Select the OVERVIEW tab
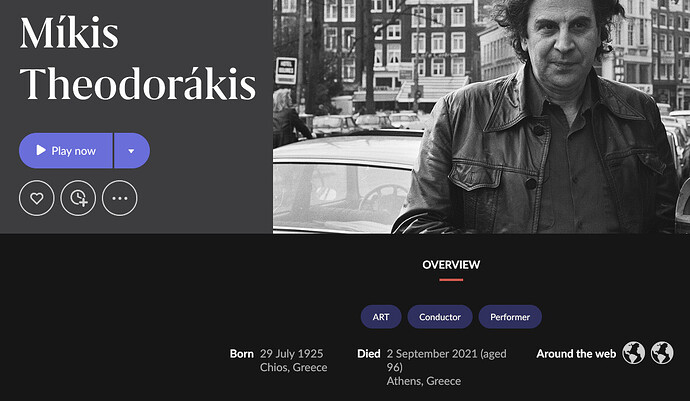690x401 pixels. (451, 265)
